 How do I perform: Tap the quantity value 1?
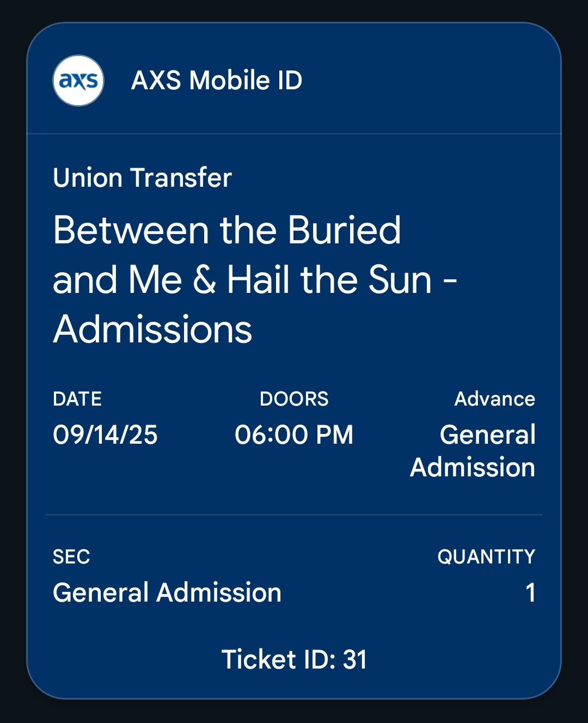click(x=530, y=592)
